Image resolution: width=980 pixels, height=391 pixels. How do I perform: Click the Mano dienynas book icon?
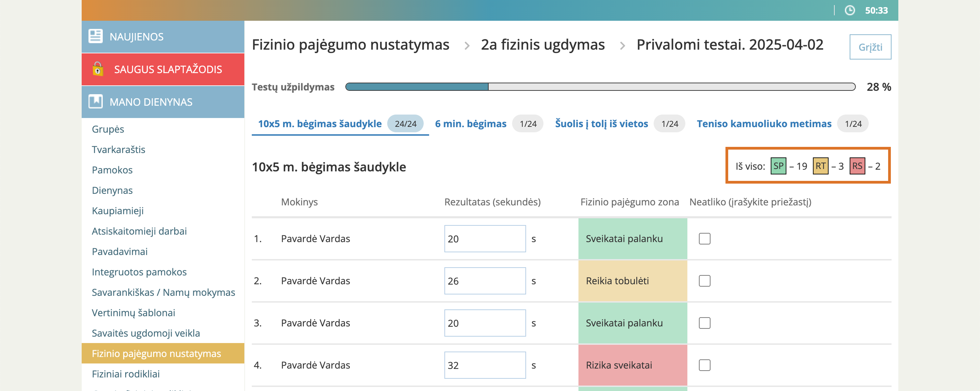[x=95, y=101]
